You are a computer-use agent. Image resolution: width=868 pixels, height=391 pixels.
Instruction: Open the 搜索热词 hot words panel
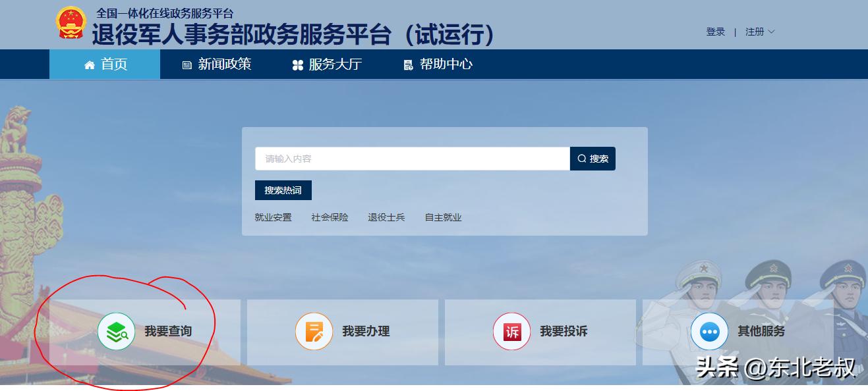(x=284, y=190)
